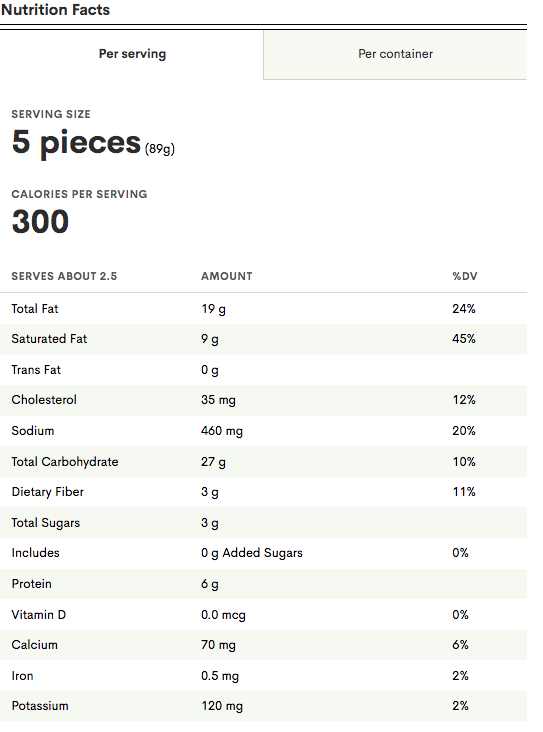
Task: Select the Saturated Fat row label
Action: [x=49, y=339]
